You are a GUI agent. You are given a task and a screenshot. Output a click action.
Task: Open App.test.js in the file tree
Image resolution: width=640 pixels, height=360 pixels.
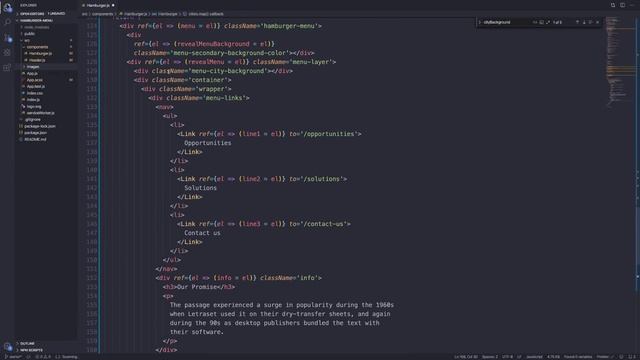[36, 87]
